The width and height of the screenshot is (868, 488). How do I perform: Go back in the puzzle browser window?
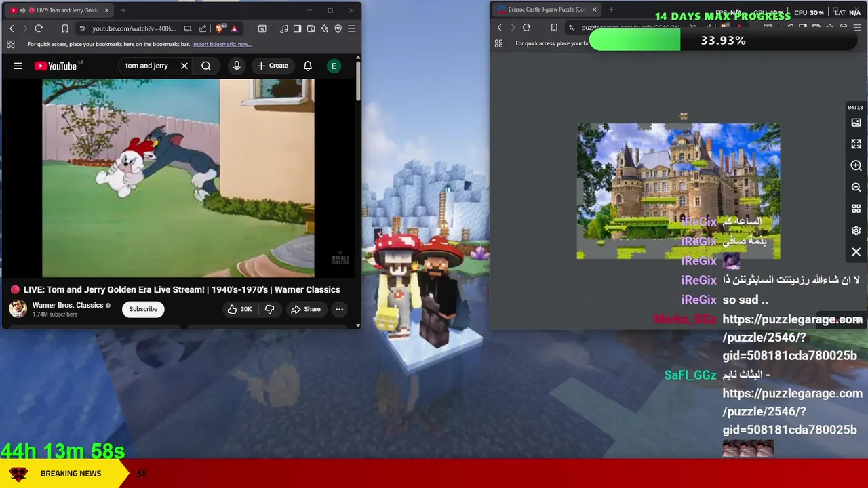(500, 28)
